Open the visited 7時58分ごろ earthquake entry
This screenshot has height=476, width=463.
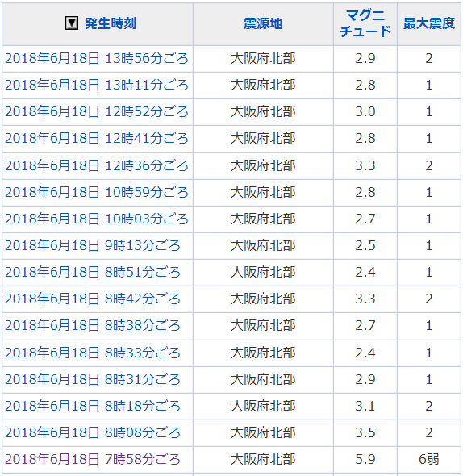(93, 460)
